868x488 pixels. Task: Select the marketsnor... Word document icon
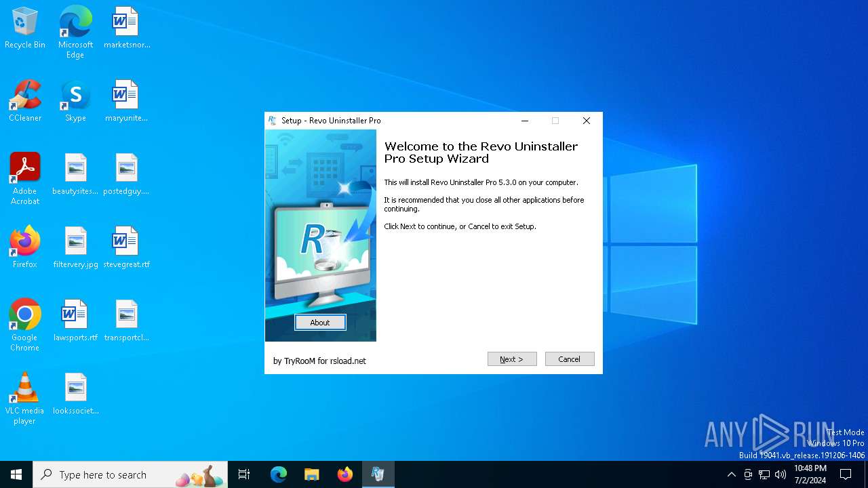(x=127, y=28)
